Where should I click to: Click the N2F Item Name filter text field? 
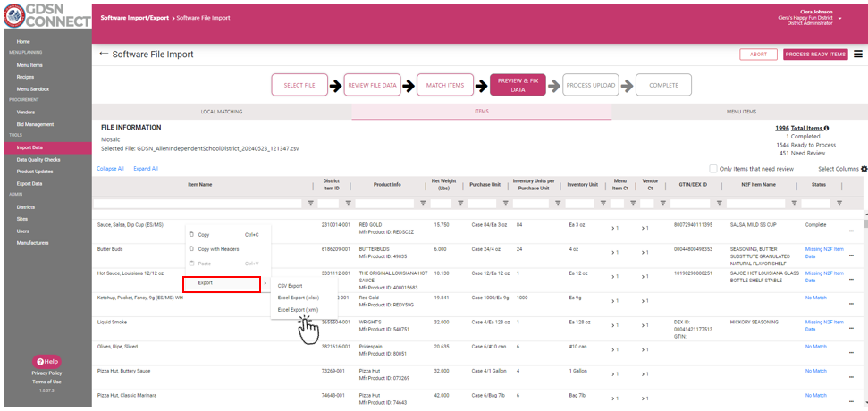click(x=755, y=204)
